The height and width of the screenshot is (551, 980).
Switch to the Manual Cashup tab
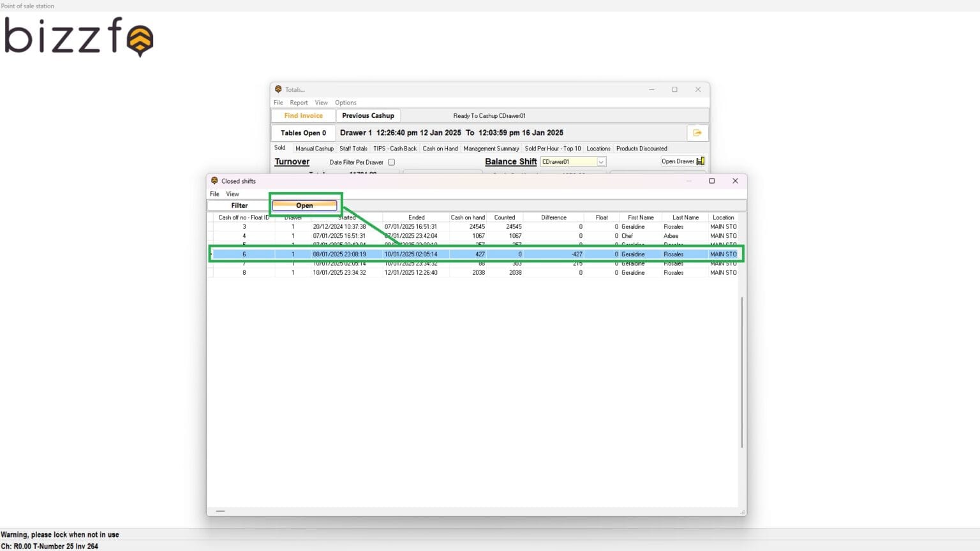coord(314,148)
